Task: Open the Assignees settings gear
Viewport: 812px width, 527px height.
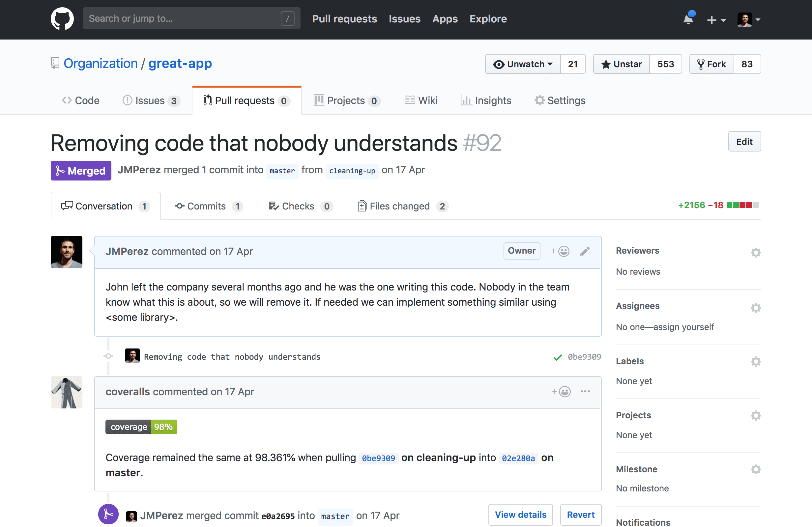Action: 756,308
